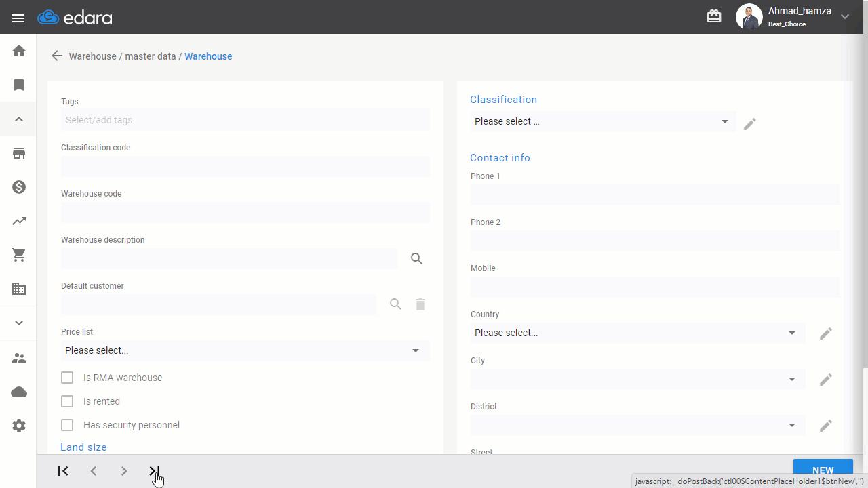Search warehouse description magnifier icon
This screenshot has width=868, height=488.
click(417, 258)
